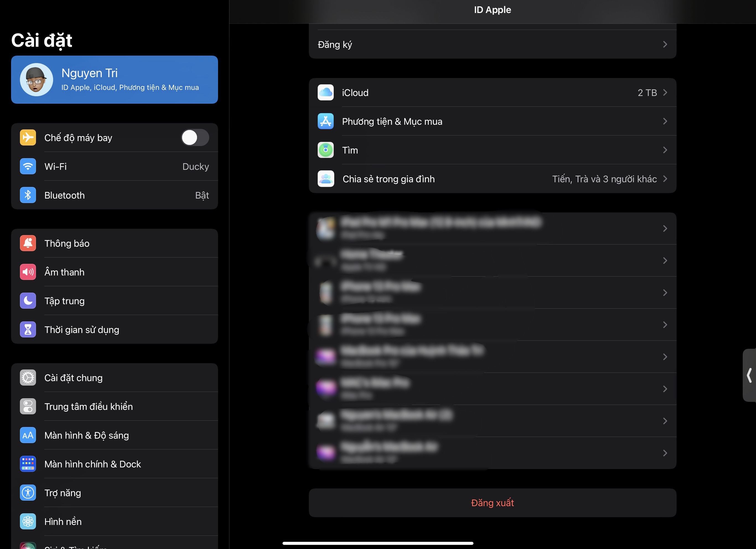Image resolution: width=756 pixels, height=549 pixels.
Task: Expand the Đăng ký row chevron
Action: click(x=665, y=44)
